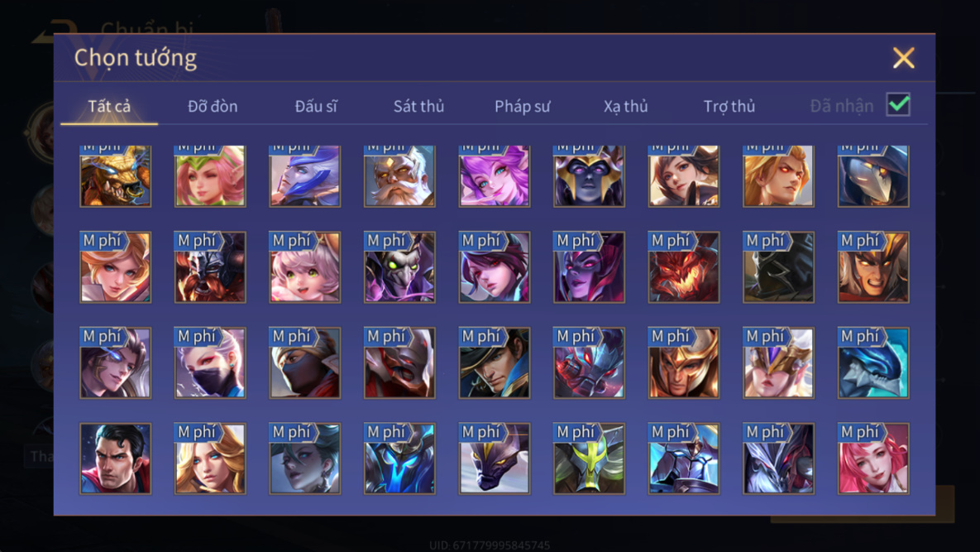The height and width of the screenshot is (552, 980).
Task: Select the Đấu sĩ tab
Action: (x=316, y=106)
